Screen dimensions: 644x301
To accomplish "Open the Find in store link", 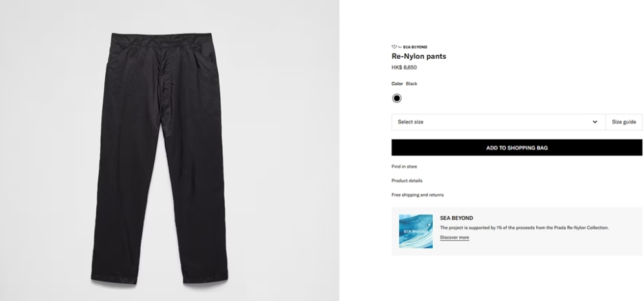I will (404, 166).
